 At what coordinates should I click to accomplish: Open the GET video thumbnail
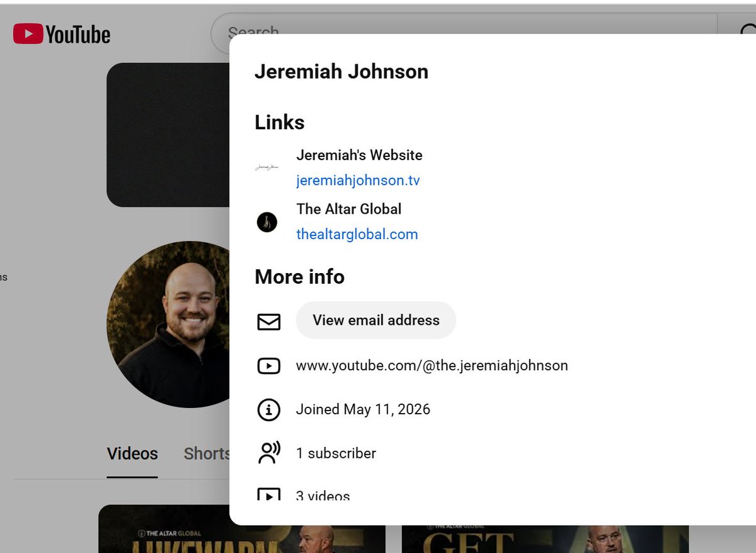545,539
